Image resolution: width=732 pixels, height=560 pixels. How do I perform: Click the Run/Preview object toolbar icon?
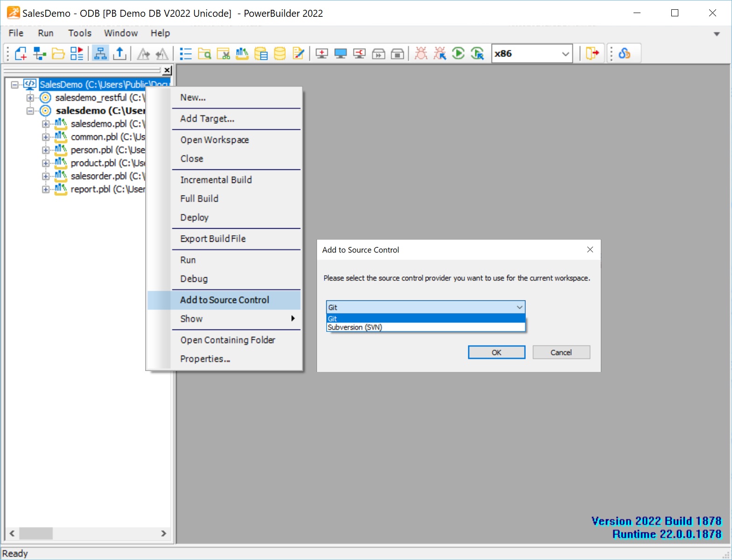[x=77, y=54]
